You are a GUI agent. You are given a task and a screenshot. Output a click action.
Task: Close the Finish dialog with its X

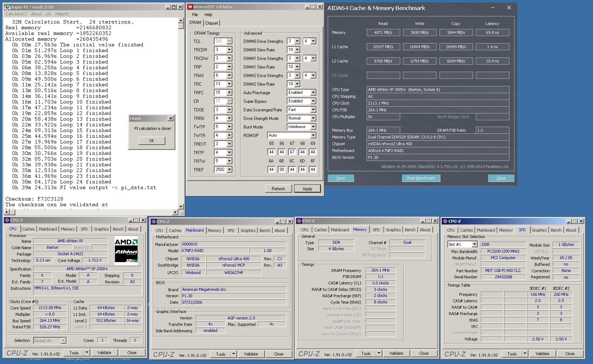(170, 118)
